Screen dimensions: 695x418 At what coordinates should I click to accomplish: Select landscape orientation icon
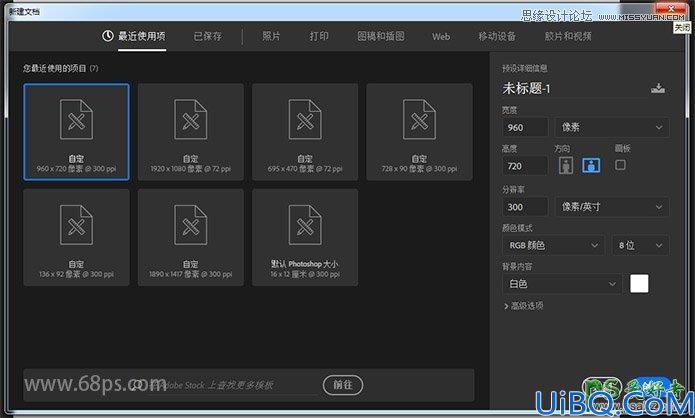[591, 165]
